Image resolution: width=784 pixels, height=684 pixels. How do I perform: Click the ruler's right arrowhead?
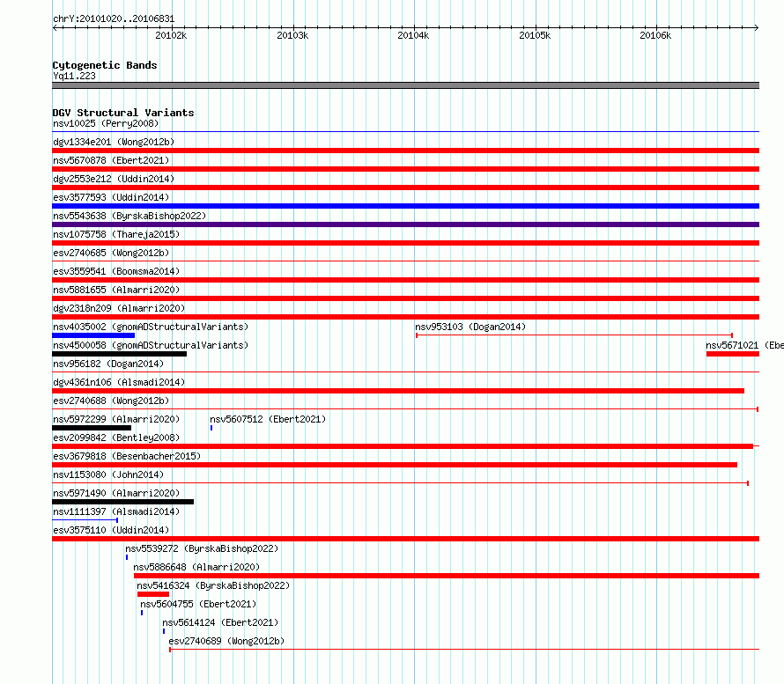757,28
